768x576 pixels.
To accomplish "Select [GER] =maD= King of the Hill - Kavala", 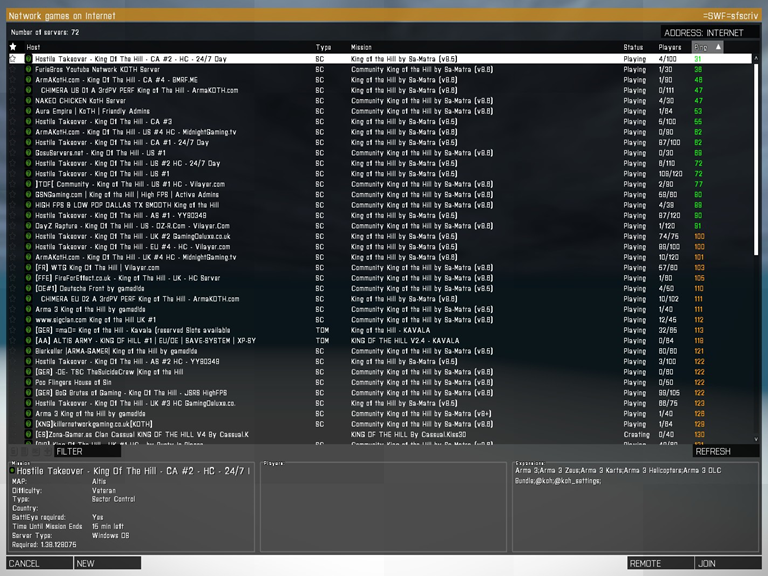I will point(380,330).
